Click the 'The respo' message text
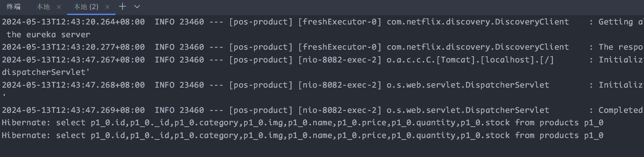 coord(621,47)
